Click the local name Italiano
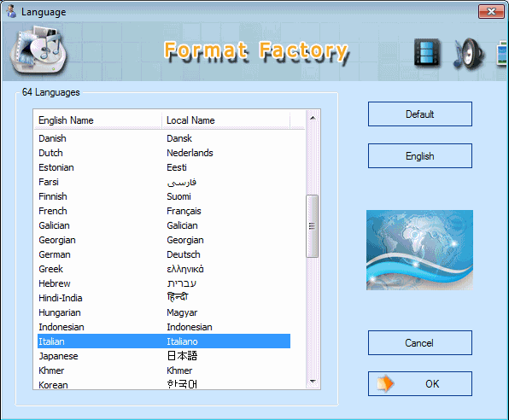This screenshot has height=420, width=509. click(x=182, y=341)
